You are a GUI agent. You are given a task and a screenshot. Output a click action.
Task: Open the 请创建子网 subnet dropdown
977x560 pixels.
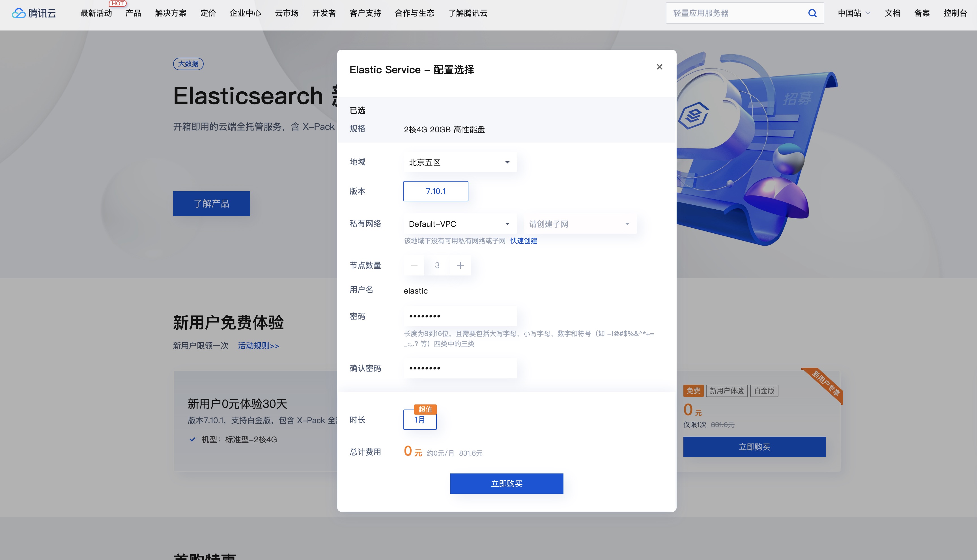(x=580, y=224)
